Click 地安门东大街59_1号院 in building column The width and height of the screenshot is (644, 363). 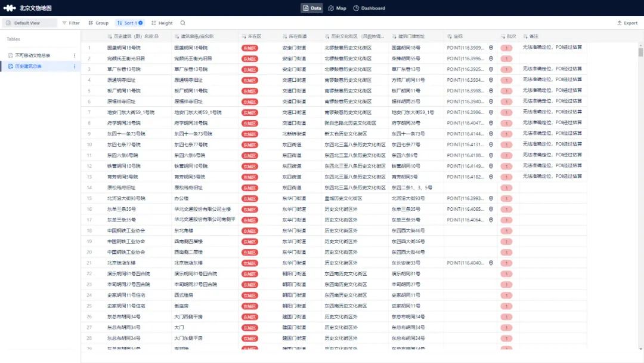pos(197,112)
